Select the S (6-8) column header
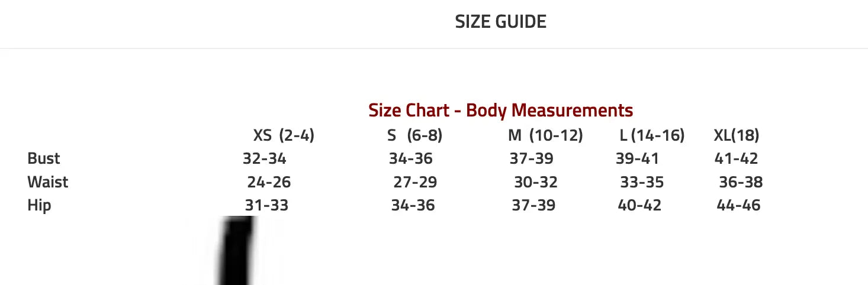The height and width of the screenshot is (285, 868). (x=414, y=135)
